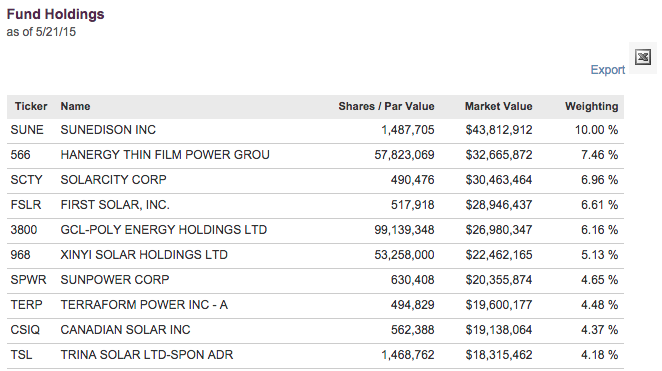Click the $30,463,464 market value

(x=499, y=180)
